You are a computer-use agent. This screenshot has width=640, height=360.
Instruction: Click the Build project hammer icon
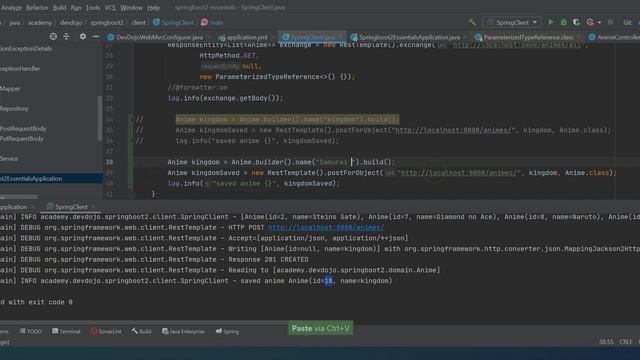(472, 22)
